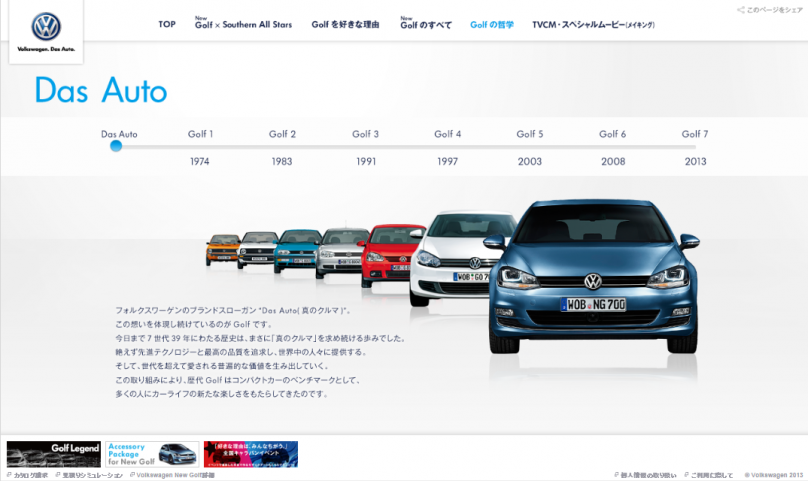Screen dimensions: 808x481
Task: Jump to Golf 6 on the timeline
Action: pos(612,134)
